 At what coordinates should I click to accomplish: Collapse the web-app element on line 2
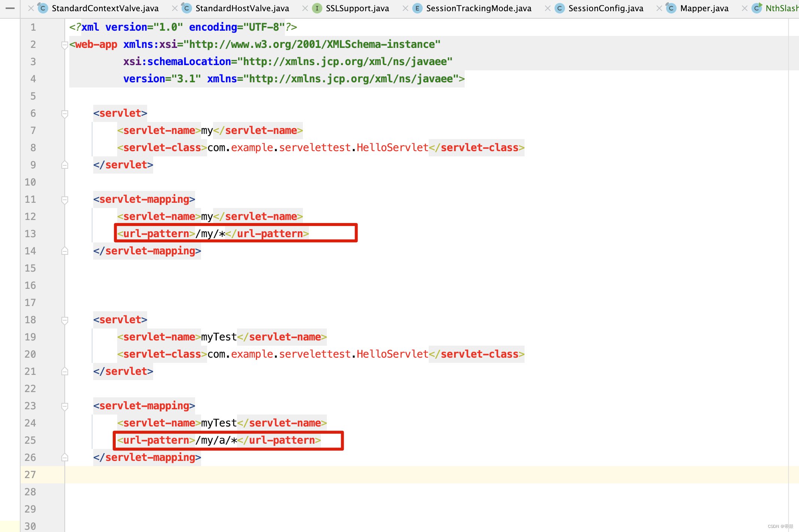(x=64, y=45)
